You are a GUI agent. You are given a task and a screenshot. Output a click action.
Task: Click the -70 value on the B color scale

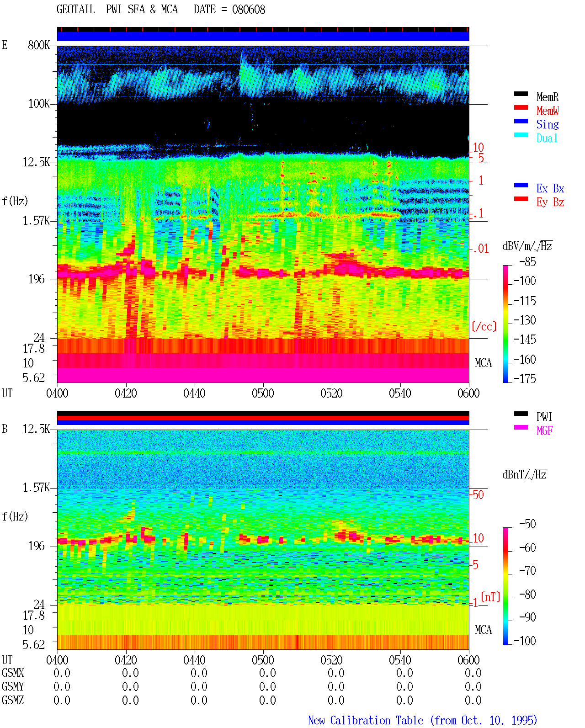tap(528, 570)
